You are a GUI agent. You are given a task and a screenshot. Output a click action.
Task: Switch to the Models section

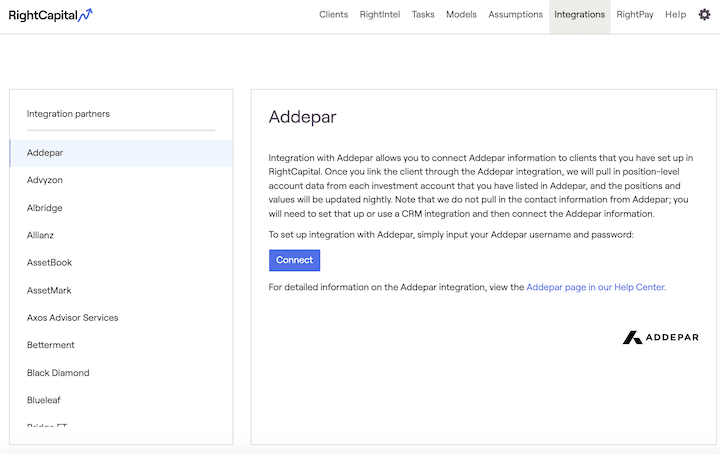tap(461, 15)
